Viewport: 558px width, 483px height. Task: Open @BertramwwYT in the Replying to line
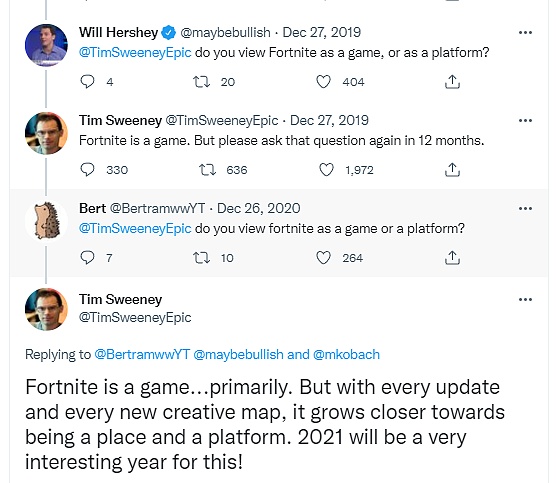click(142, 355)
